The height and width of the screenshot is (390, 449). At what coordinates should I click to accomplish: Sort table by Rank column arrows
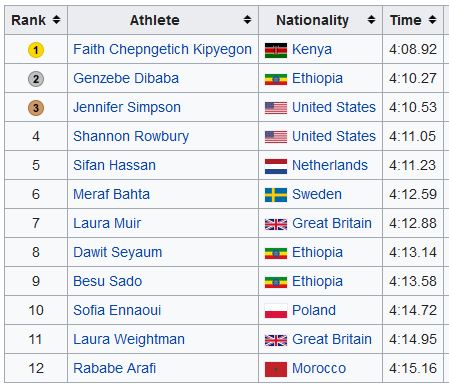click(56, 20)
